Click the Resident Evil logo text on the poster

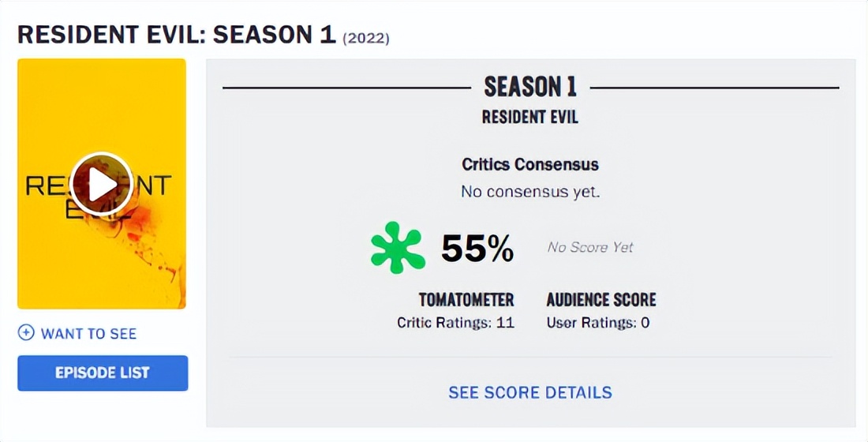tap(46, 188)
